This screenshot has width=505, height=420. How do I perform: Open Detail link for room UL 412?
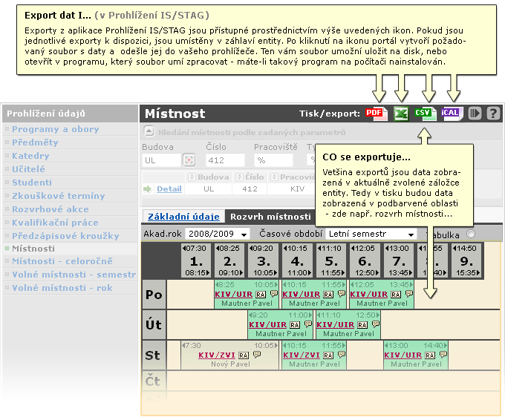pyautogui.click(x=169, y=189)
